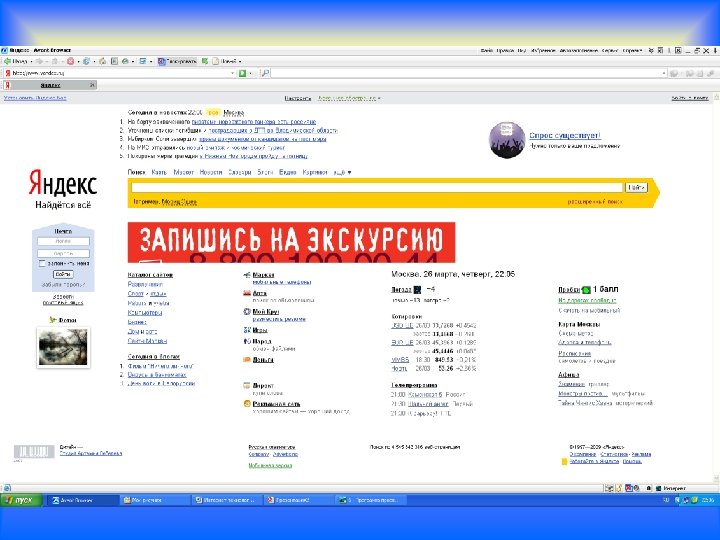Click the Яндекс logo
Screen dimensions: 720x540
pos(63,183)
